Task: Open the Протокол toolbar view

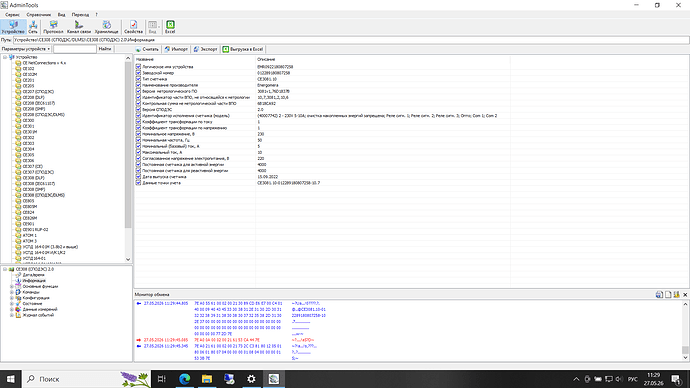Action: click(53, 27)
